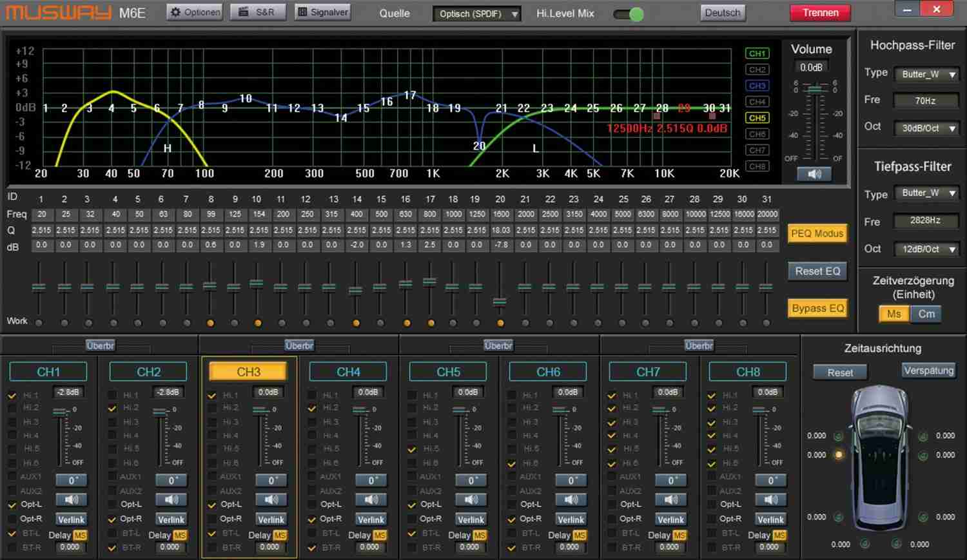Select right speaker icon below the car's trunk
967x560 pixels.
click(x=896, y=544)
